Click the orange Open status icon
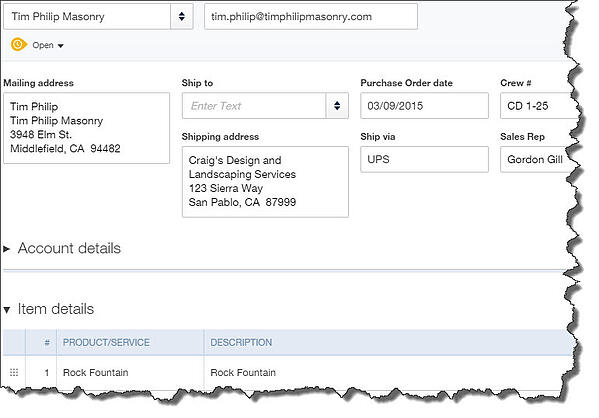Image resolution: width=599 pixels, height=418 pixels. point(18,45)
